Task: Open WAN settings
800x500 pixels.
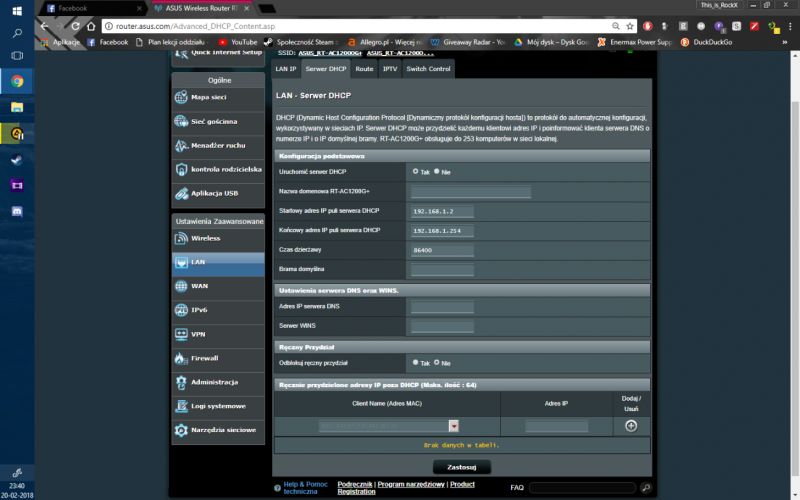Action: pyautogui.click(x=218, y=286)
